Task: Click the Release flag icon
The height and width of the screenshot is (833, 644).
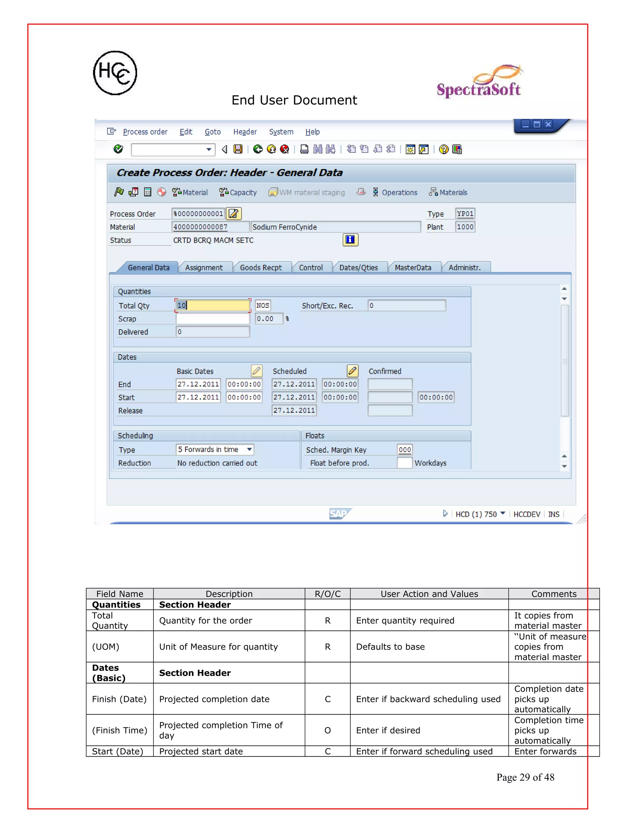Action: click(x=119, y=192)
